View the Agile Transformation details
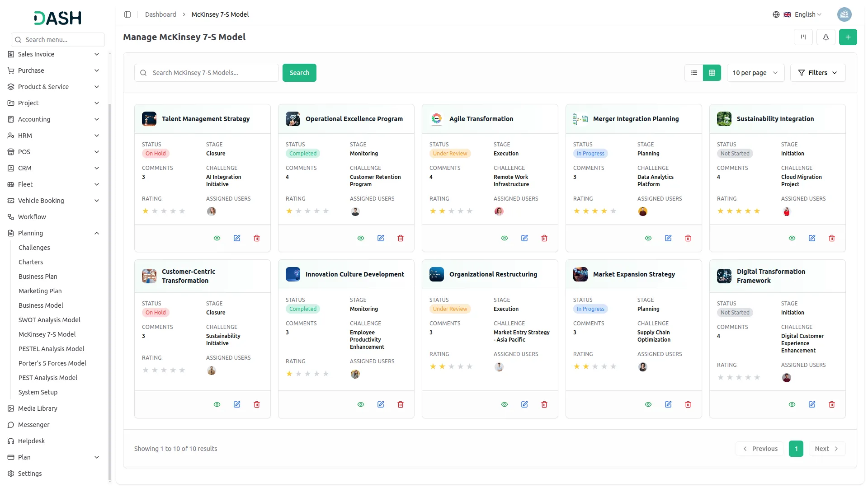Screen dimensions: 868x488 (505, 238)
